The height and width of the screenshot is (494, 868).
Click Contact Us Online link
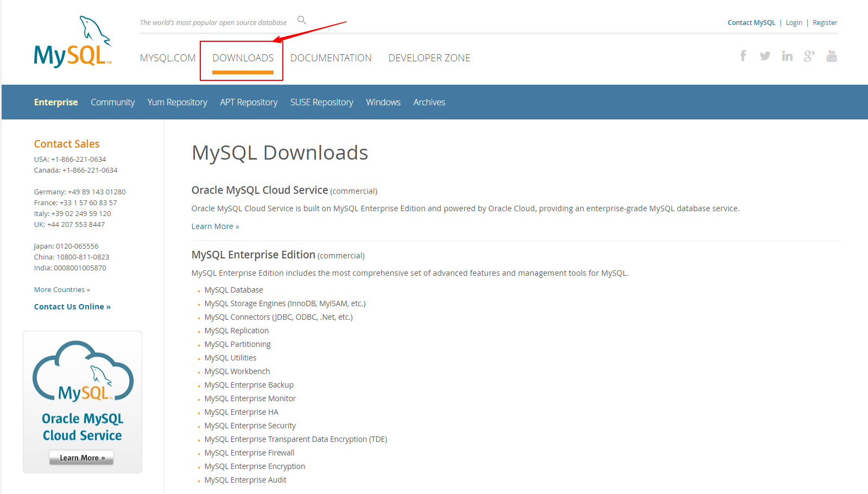72,307
